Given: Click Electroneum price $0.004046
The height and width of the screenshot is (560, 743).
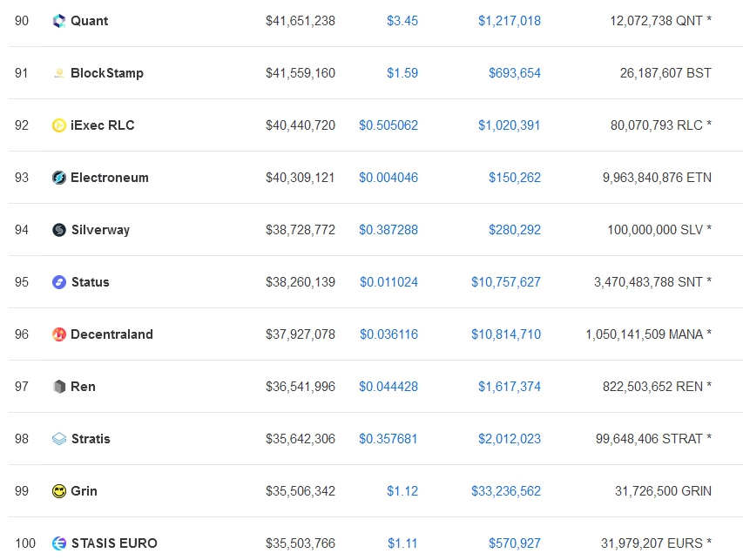Looking at the screenshot, I should tap(388, 178).
